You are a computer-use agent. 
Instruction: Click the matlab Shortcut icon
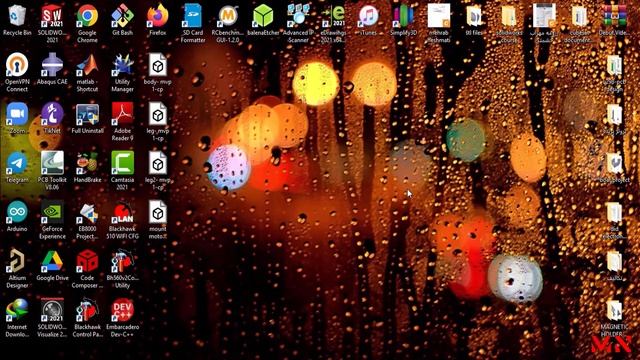(x=87, y=65)
